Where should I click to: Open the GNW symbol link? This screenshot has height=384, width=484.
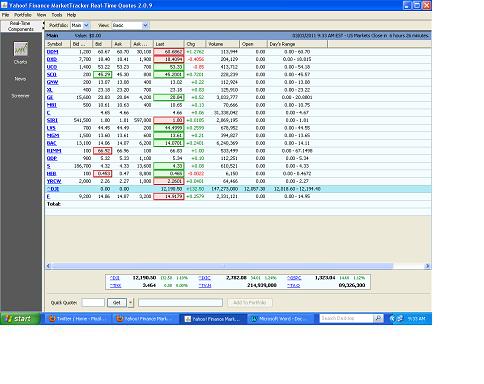pos(53,82)
